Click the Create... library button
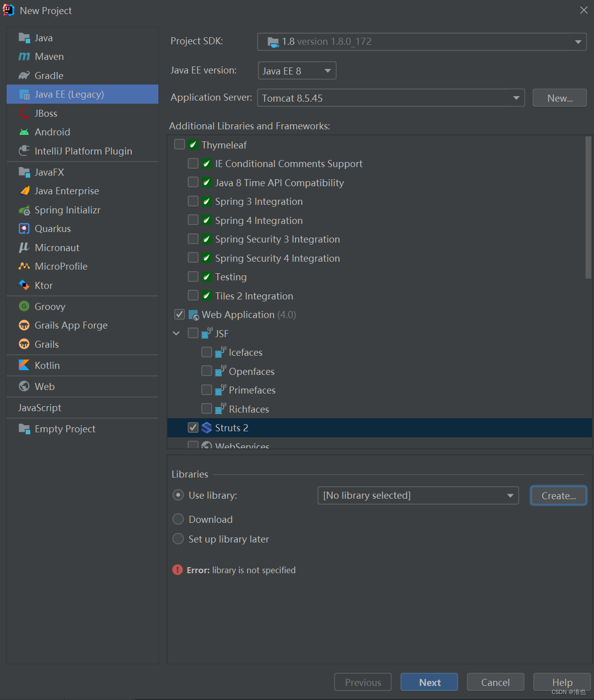594x700 pixels. [559, 496]
